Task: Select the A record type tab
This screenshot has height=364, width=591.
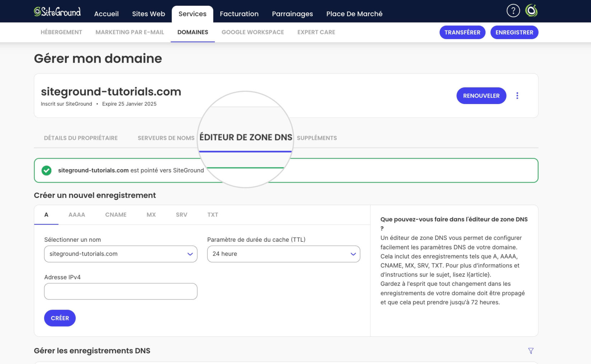Action: (x=46, y=215)
